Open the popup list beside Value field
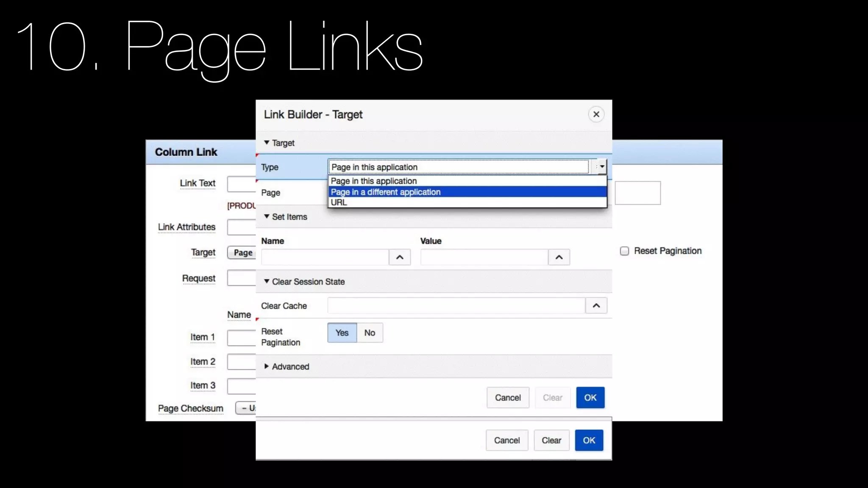The height and width of the screenshot is (488, 868). [559, 257]
